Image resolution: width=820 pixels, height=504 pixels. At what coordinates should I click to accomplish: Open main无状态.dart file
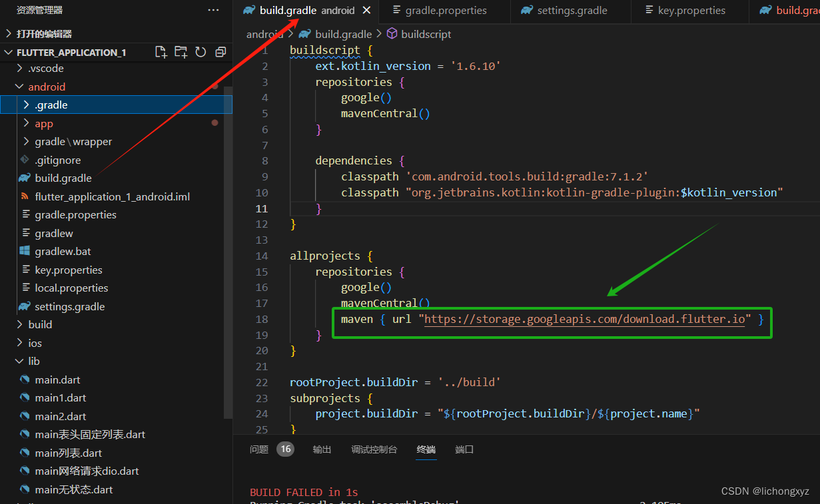[74, 489]
